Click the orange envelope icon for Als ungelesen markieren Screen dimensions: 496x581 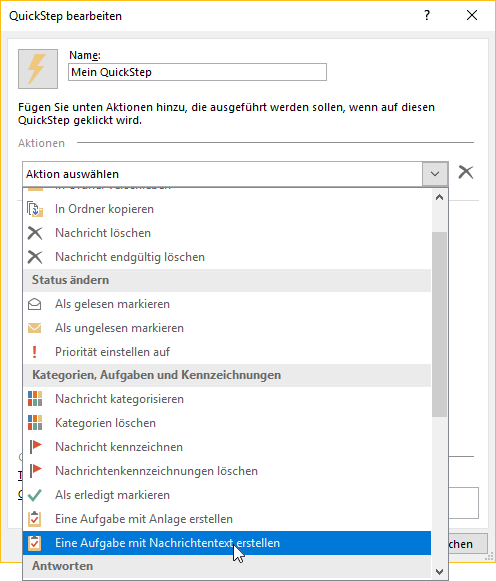pos(35,328)
